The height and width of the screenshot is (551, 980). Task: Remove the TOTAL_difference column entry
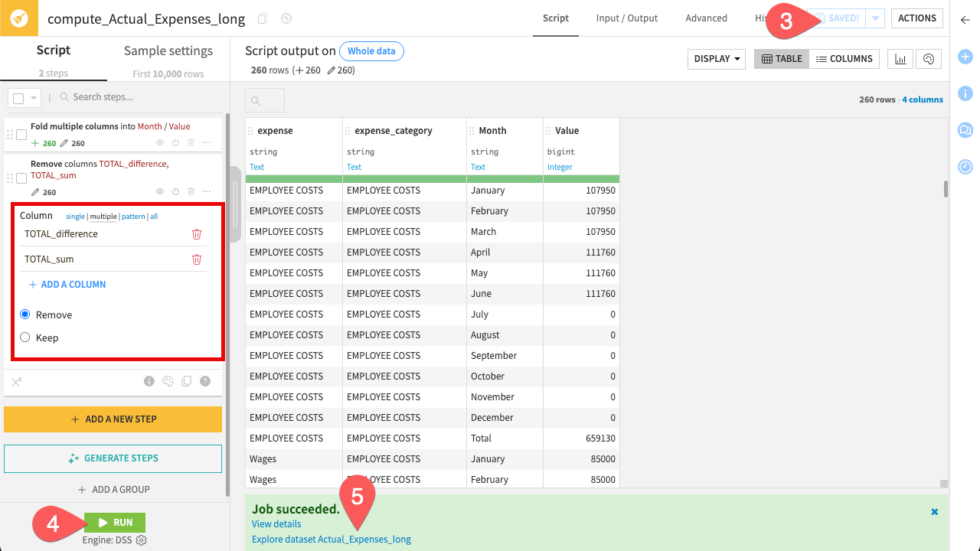197,233
